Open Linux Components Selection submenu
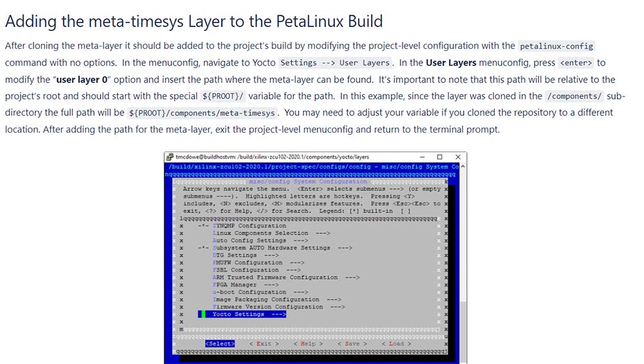The width and height of the screenshot is (644, 364). pyautogui.click(x=271, y=233)
